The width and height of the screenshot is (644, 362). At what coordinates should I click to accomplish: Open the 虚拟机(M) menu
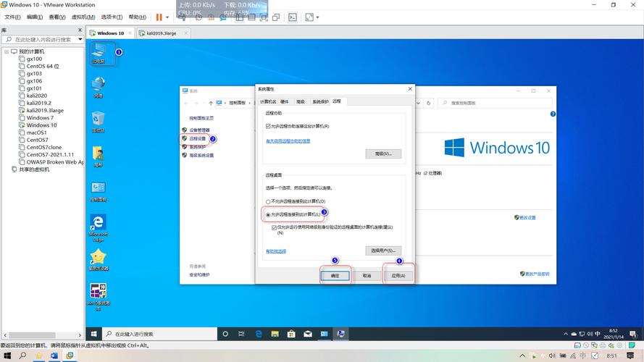click(83, 17)
